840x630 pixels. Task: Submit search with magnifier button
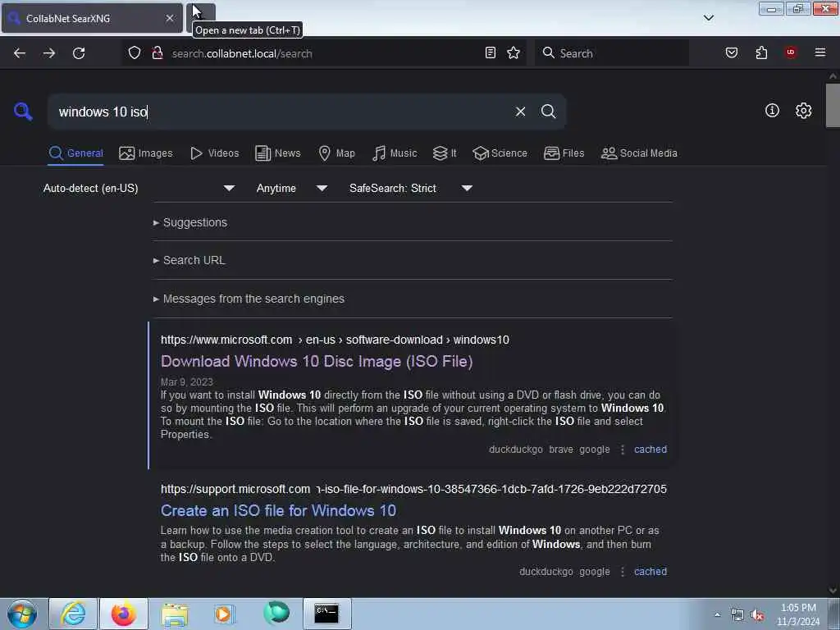click(x=548, y=112)
